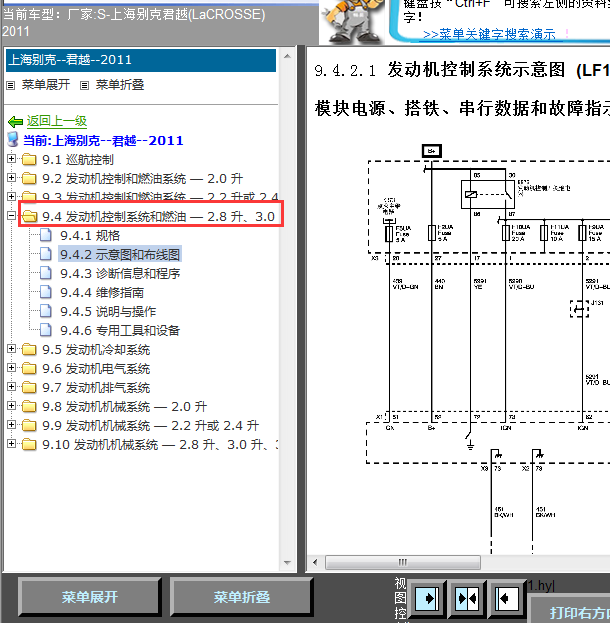The height and width of the screenshot is (623, 610).
Task: Open 9.4.1 规格 page
Action: [90, 236]
